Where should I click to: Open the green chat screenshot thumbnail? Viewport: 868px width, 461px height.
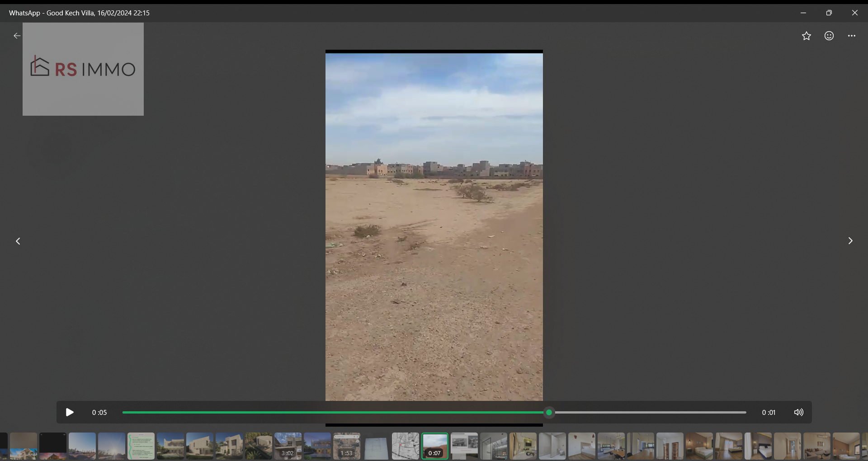(141, 446)
